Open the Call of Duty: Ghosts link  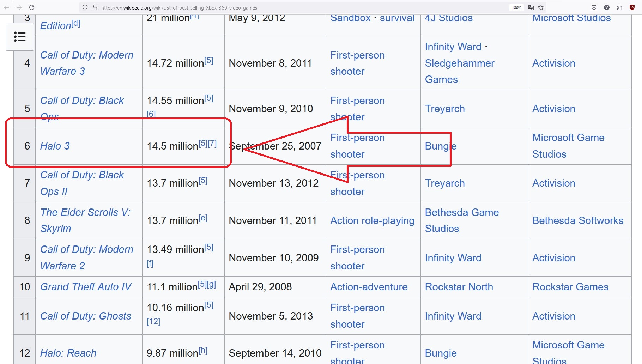(86, 316)
